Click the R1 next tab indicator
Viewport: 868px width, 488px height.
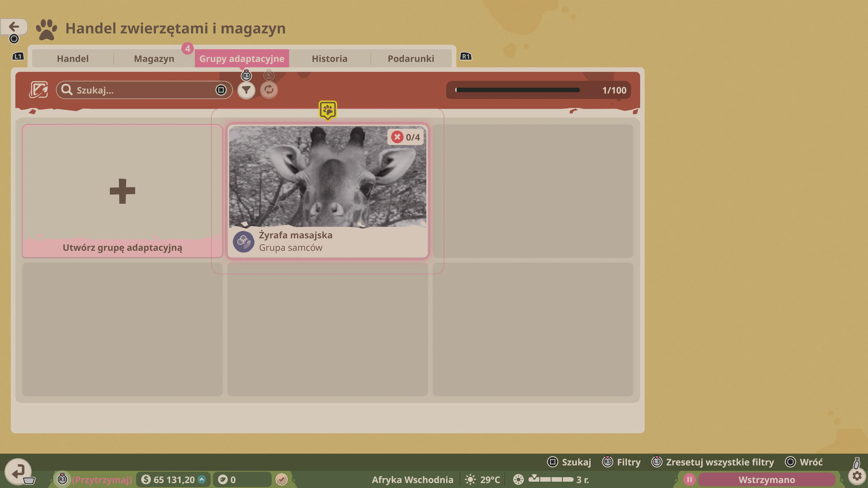point(466,56)
